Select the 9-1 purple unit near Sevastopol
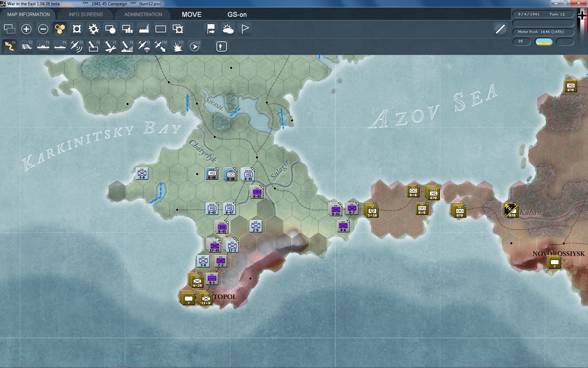This screenshot has height=368, width=588. click(x=212, y=279)
